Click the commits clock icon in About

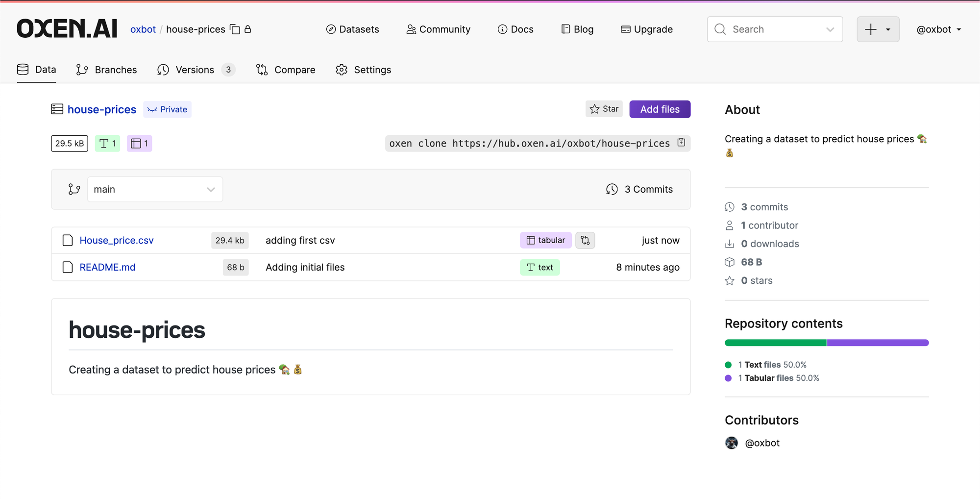coord(730,207)
